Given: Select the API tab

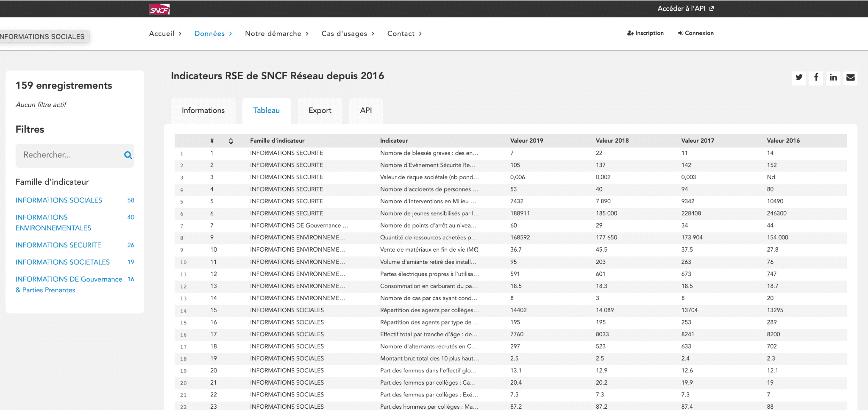Looking at the screenshot, I should pyautogui.click(x=366, y=111).
